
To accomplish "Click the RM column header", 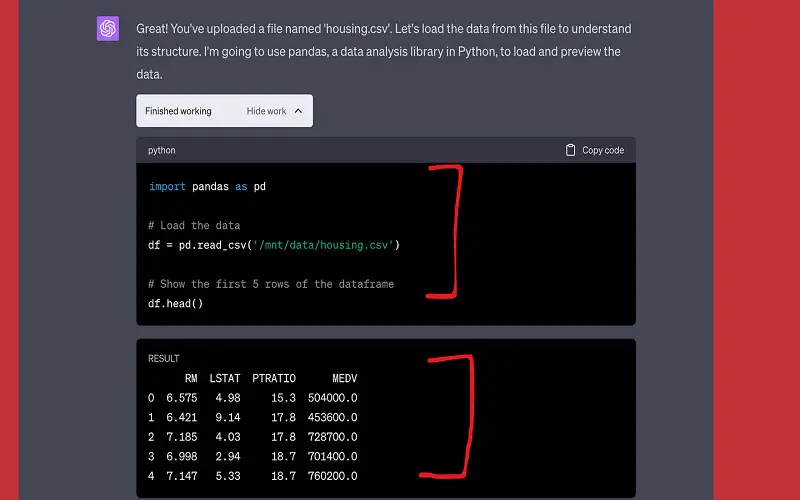I will coord(191,379).
